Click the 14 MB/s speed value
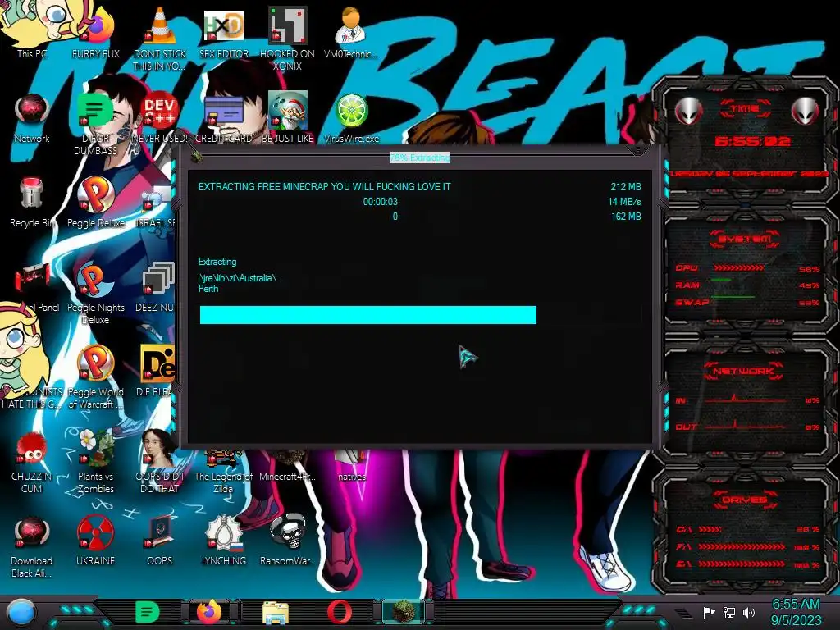 [624, 202]
